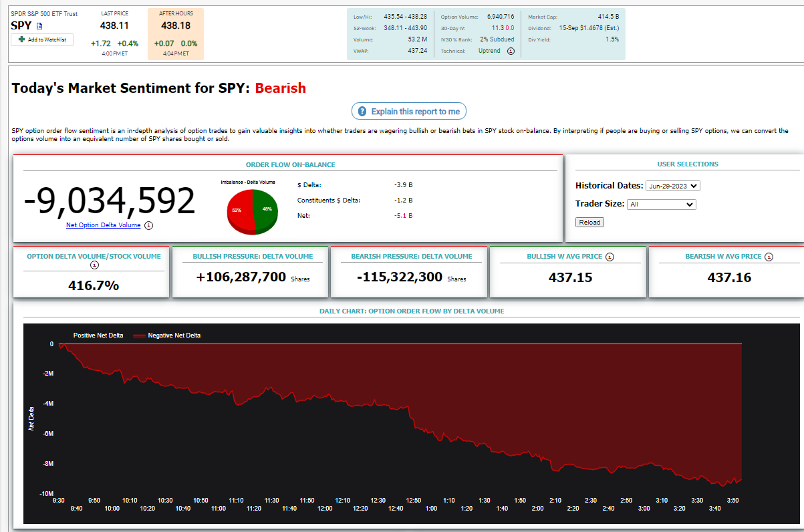Click green 48% slice of pie chart
This screenshot has height=532, width=804.
267,209
